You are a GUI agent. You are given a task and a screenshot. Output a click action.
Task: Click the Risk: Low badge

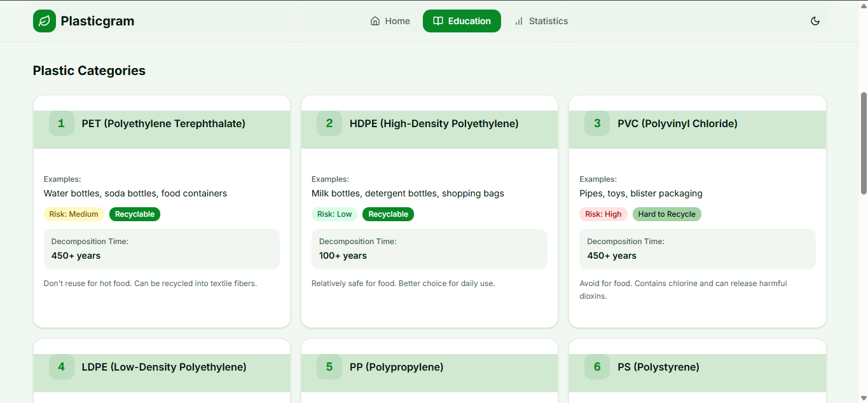click(334, 214)
